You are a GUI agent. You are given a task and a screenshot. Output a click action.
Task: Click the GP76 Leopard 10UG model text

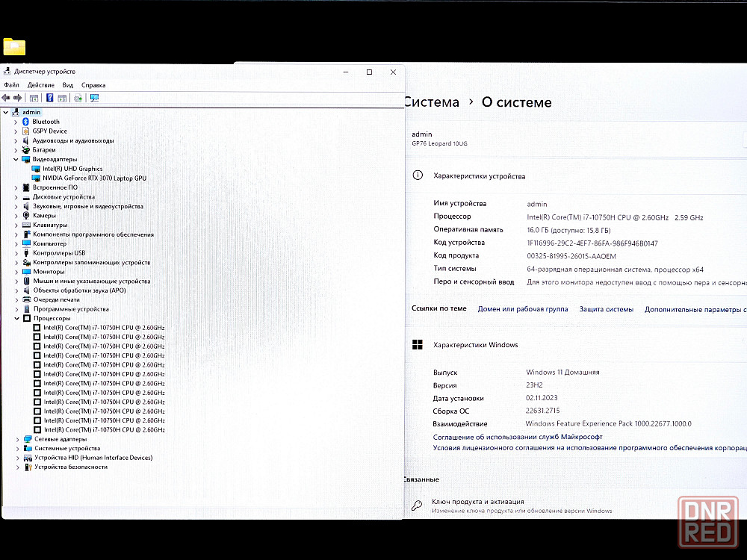pos(439,143)
